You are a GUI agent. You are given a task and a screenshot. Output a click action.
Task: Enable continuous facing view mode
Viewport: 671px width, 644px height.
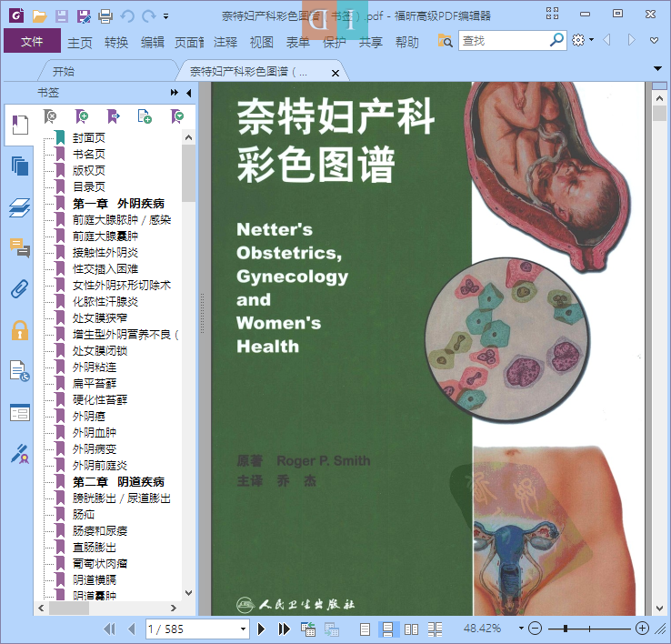pos(435,629)
